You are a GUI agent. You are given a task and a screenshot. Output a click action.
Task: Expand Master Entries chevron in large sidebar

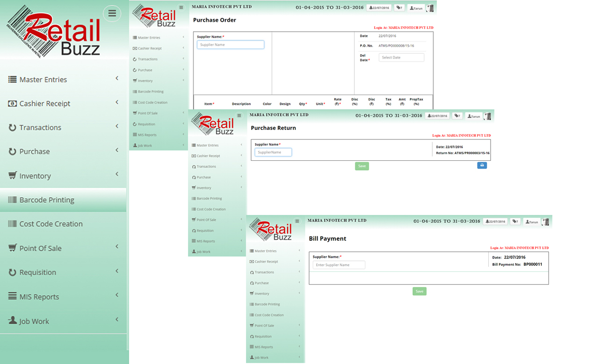click(x=117, y=78)
